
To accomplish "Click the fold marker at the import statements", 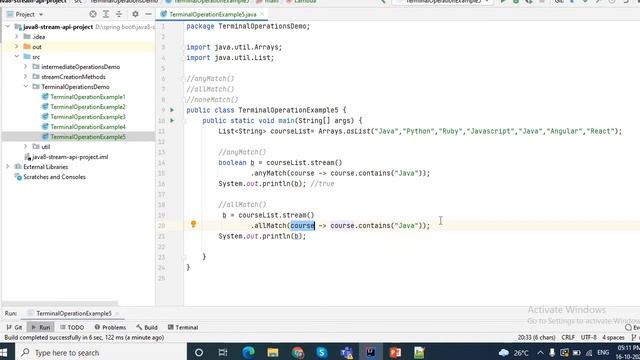I will [x=184, y=47].
